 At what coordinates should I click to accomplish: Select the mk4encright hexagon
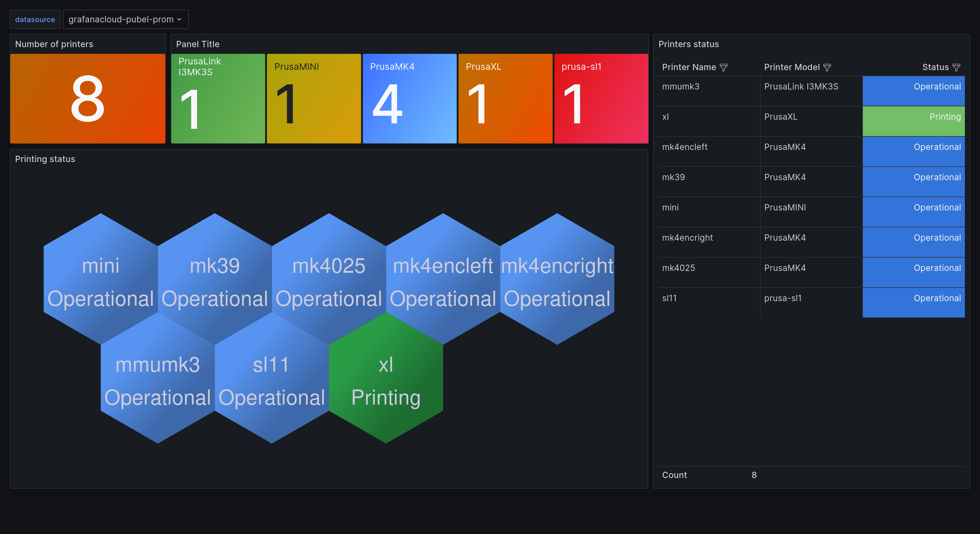[x=557, y=279]
